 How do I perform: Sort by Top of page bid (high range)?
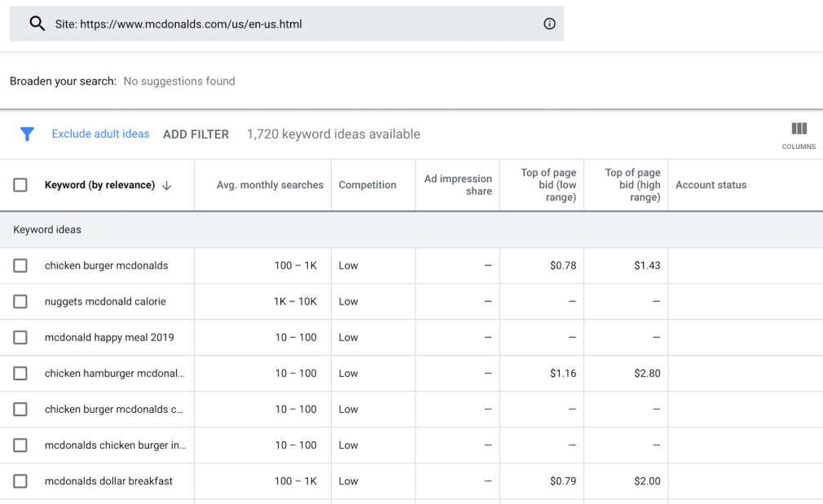tap(632, 185)
